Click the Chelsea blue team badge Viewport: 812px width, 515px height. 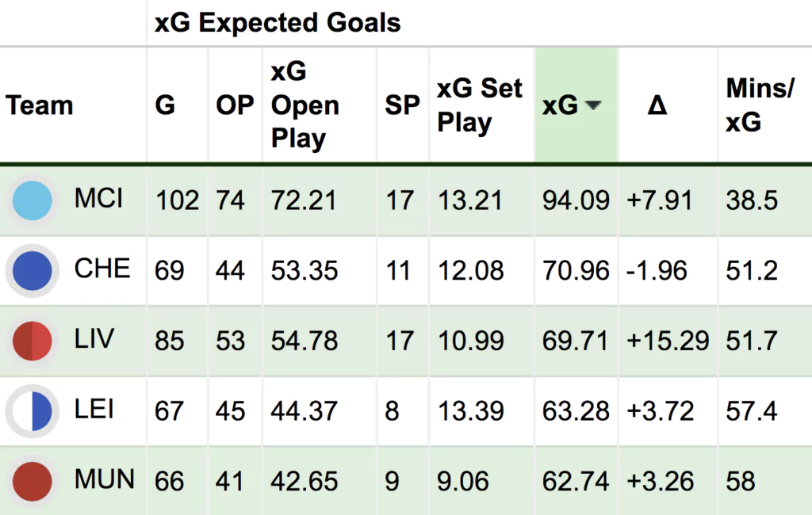[x=32, y=271]
